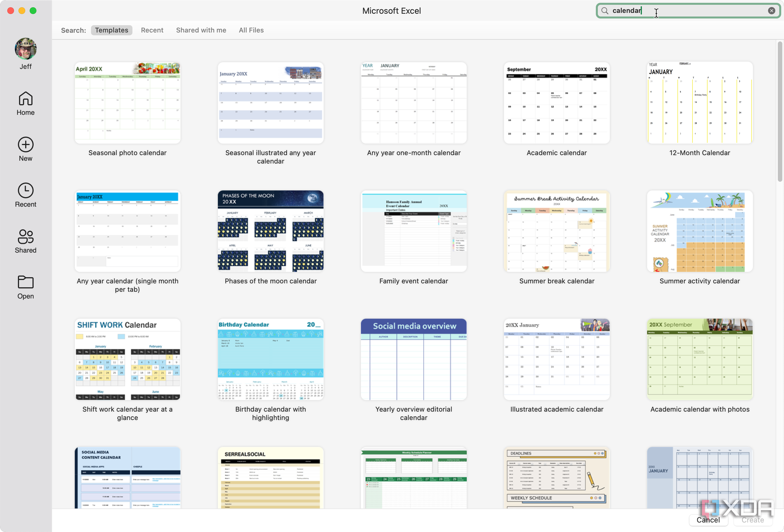This screenshot has height=532, width=784.
Task: Open the Home section in the sidebar
Action: (25, 103)
